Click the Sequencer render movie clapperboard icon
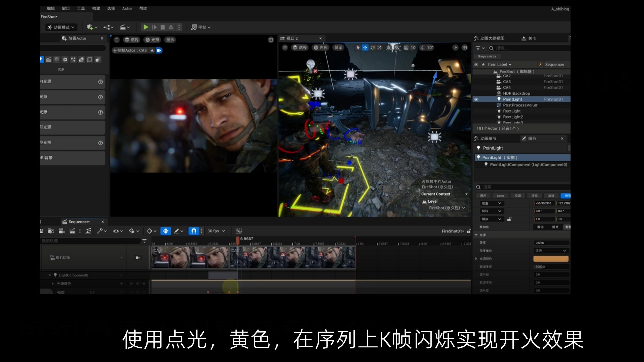Viewport: 644px width, 362px height. 72,231
